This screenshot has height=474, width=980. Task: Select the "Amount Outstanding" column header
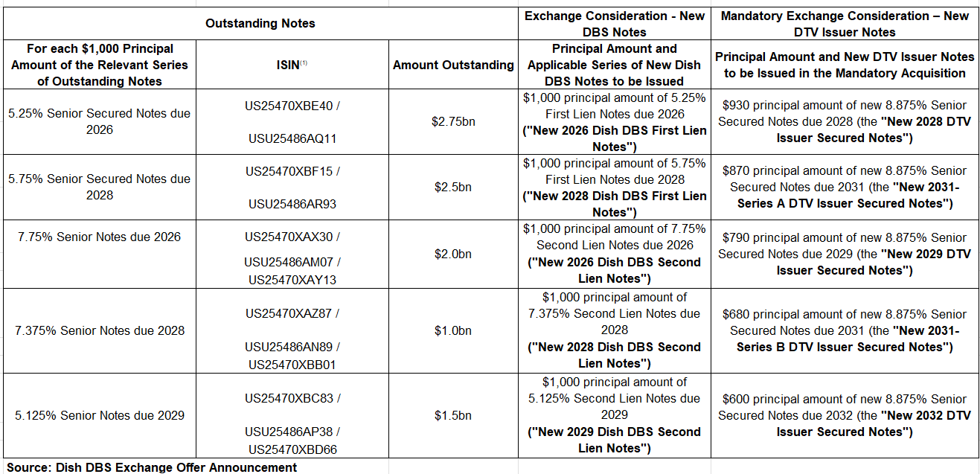tap(453, 65)
